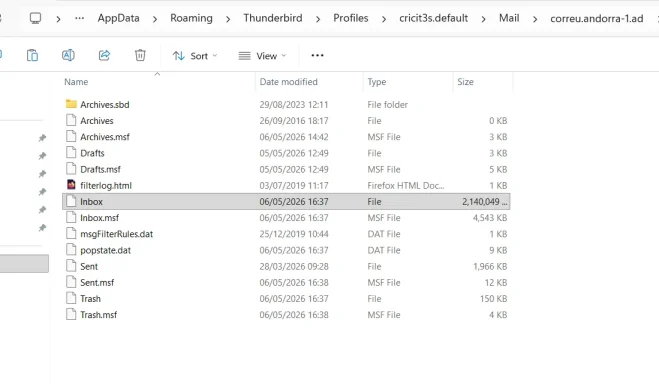Select the Drafts.msf file icon
Image resolution: width=659 pixels, height=384 pixels.
coord(71,169)
